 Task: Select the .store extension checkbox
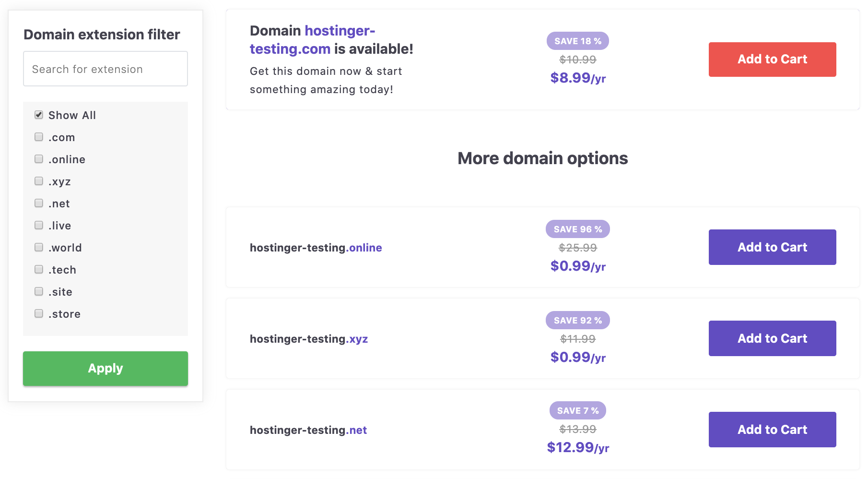(39, 313)
